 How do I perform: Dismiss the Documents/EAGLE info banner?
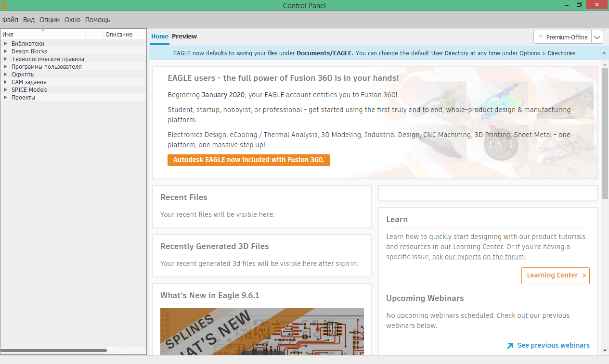pyautogui.click(x=604, y=53)
